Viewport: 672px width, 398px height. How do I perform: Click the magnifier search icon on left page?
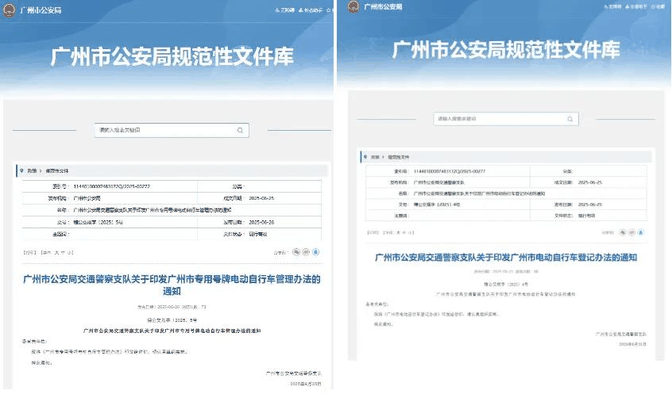pos(240,130)
